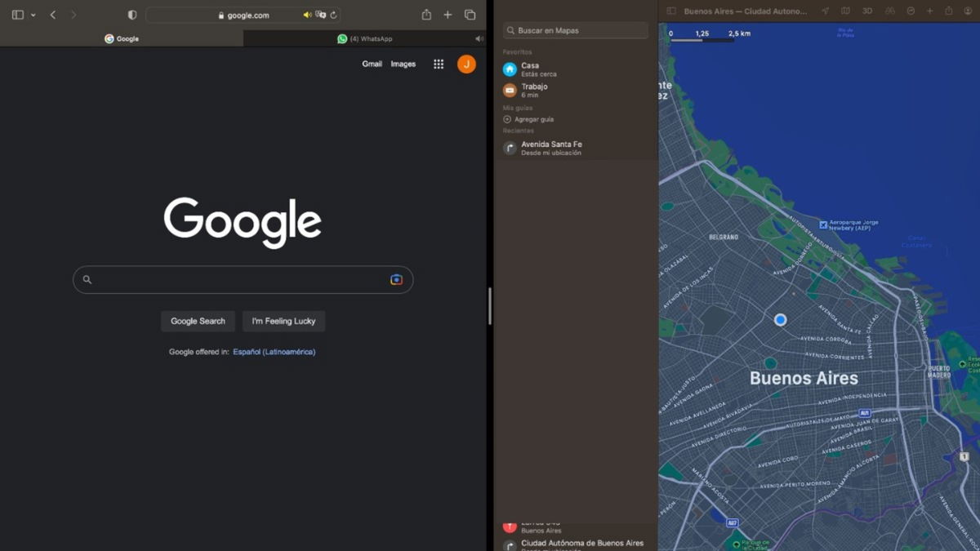Click the split view divider handle

489,306
